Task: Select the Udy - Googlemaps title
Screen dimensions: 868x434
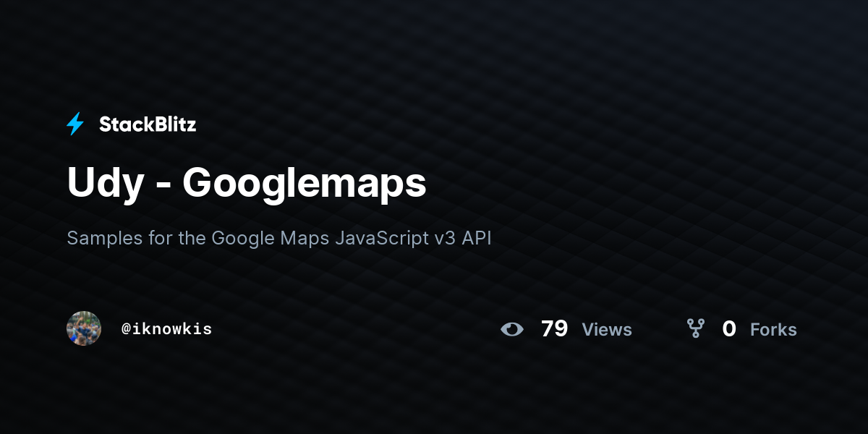Action: click(x=247, y=183)
